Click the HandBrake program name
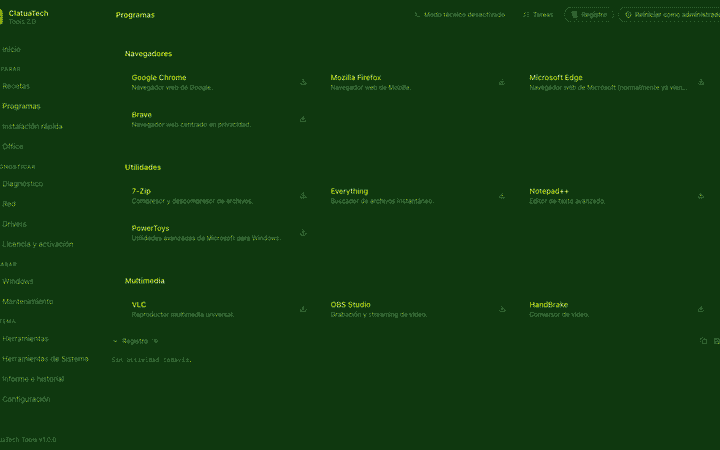 pos(549,304)
